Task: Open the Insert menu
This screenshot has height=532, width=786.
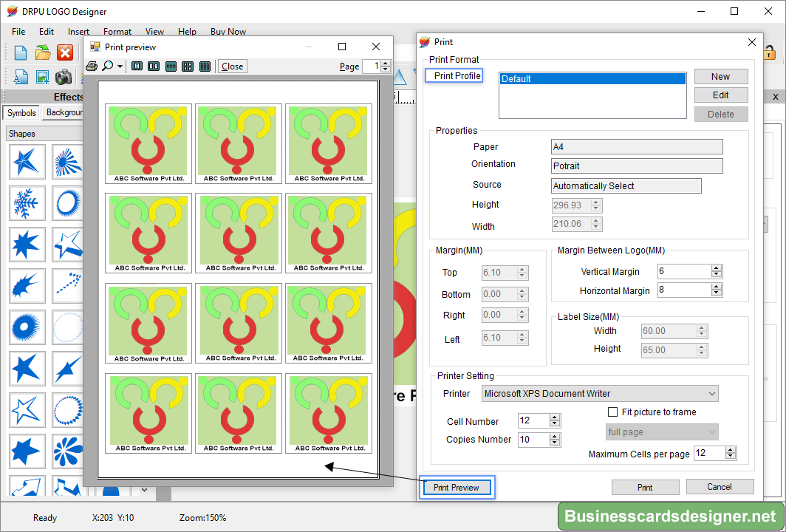Action: click(79, 32)
